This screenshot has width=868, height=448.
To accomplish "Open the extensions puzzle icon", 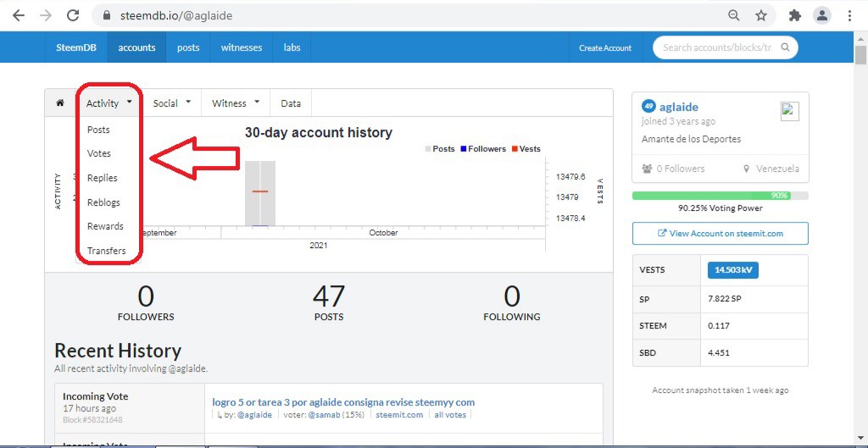I will point(795,15).
